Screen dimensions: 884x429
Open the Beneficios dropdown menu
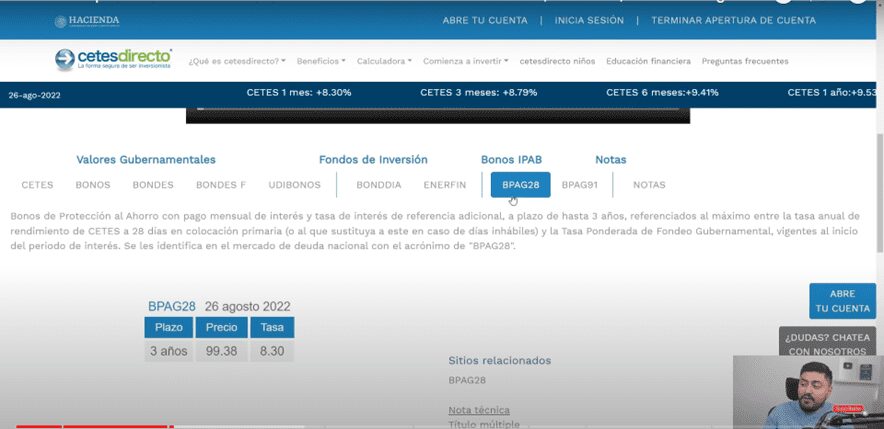(x=321, y=61)
